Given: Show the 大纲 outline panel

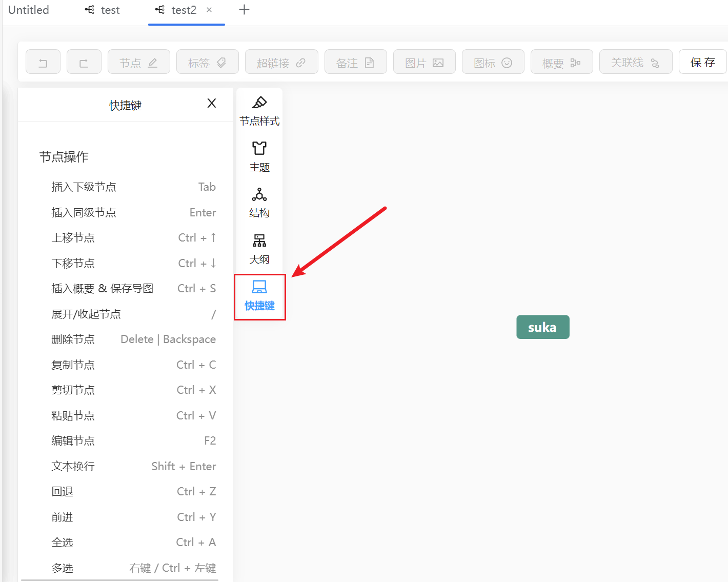Looking at the screenshot, I should [259, 249].
